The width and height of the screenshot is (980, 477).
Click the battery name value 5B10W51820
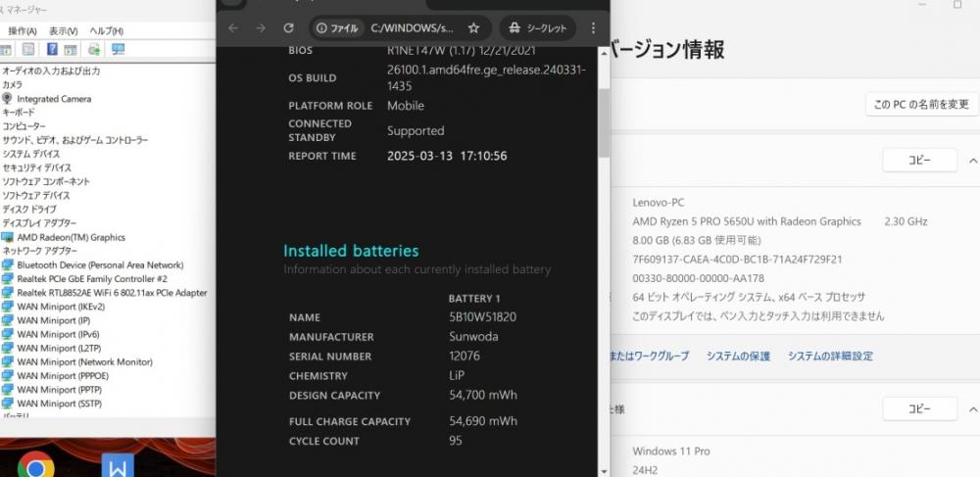[x=483, y=317]
